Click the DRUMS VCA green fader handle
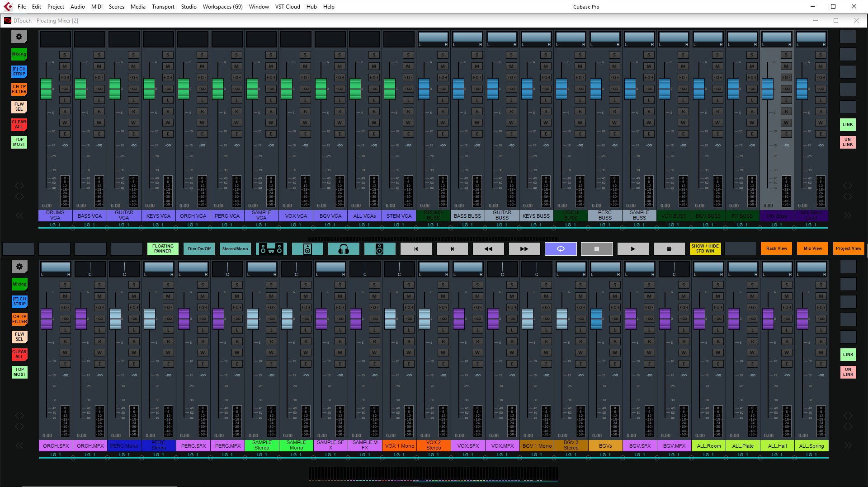 pyautogui.click(x=46, y=89)
